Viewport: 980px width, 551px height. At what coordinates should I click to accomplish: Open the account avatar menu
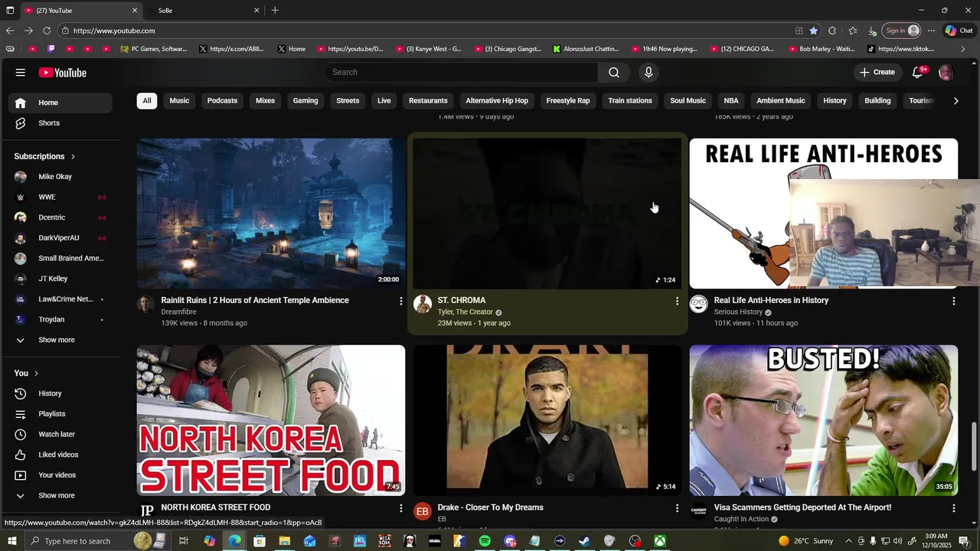coord(946,73)
